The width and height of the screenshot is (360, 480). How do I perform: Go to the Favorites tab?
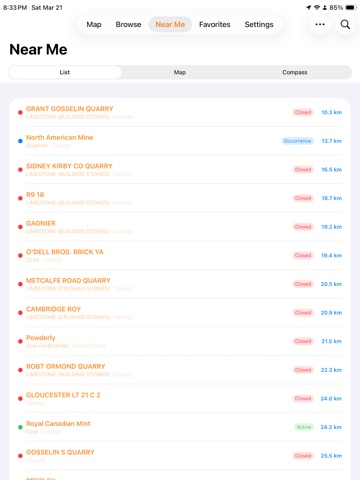(215, 24)
